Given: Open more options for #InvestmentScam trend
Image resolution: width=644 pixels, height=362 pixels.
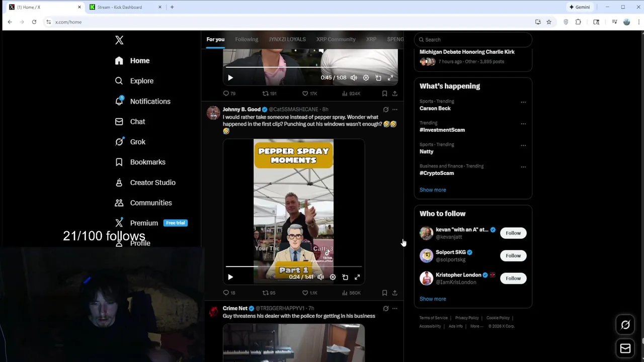Looking at the screenshot, I should [x=523, y=124].
